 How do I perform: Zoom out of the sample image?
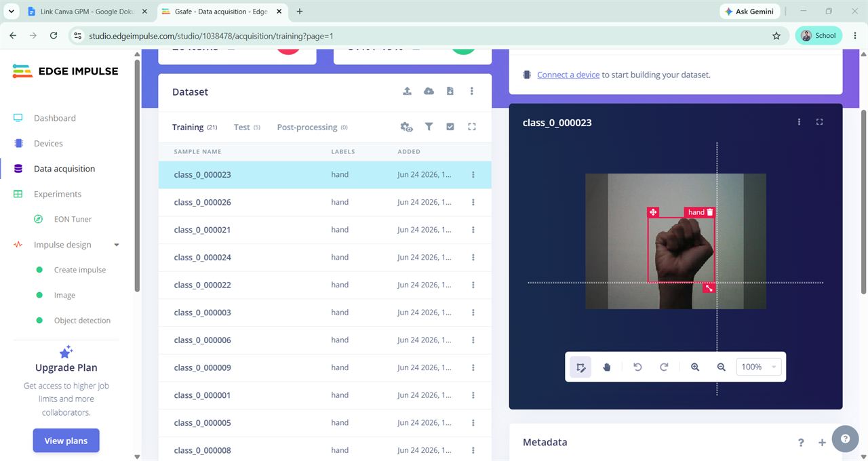point(722,367)
